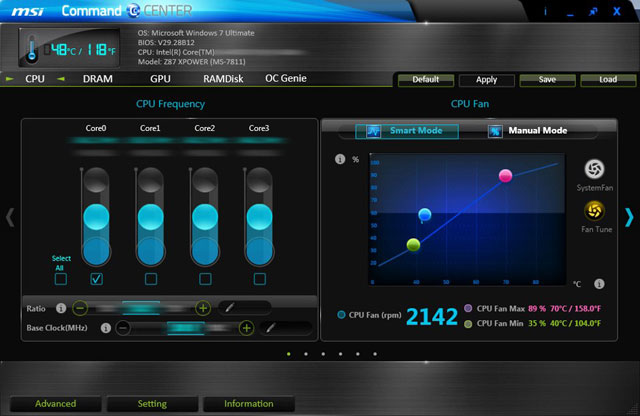The height and width of the screenshot is (416, 640).
Task: Click the Ratio horizontal slider bar
Action: pos(141,308)
